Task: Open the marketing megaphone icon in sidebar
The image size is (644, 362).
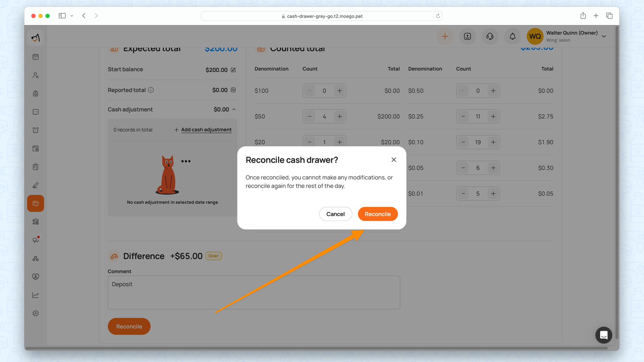Action: coord(36,240)
